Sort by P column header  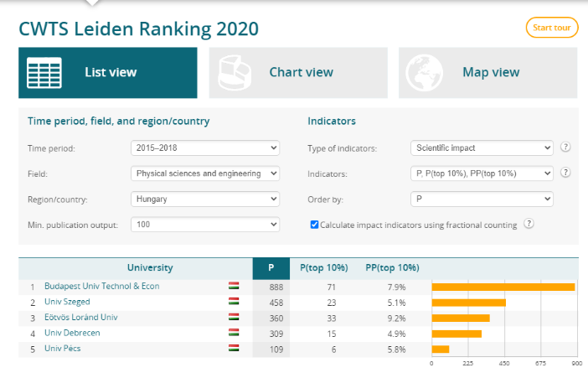tap(271, 268)
